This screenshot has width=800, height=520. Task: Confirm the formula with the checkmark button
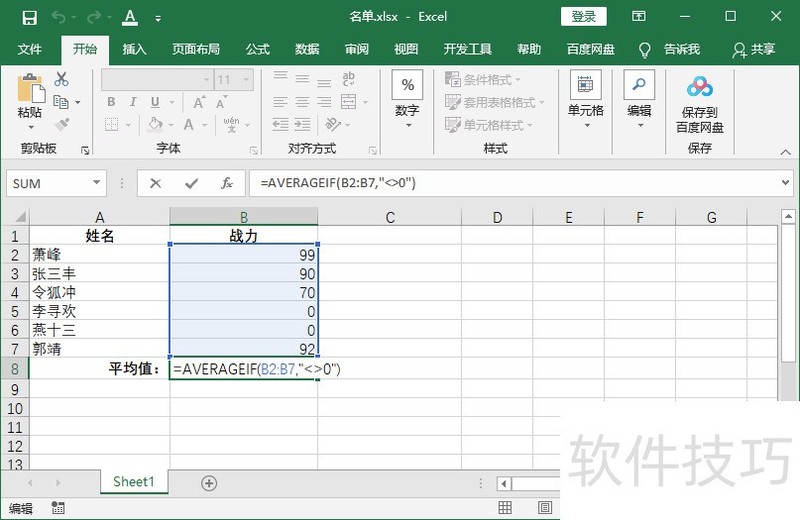pyautogui.click(x=191, y=183)
